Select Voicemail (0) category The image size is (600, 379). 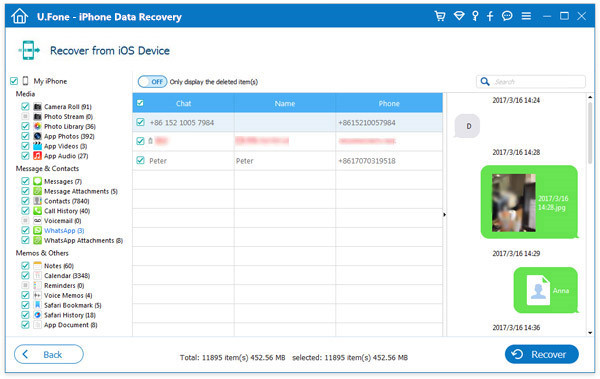[62, 221]
